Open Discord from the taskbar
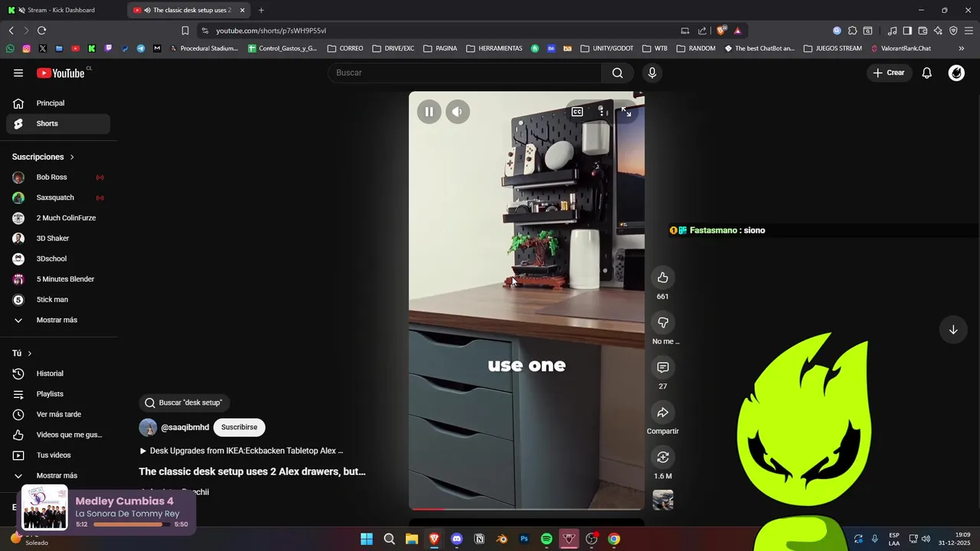This screenshot has width=980, height=551. 457,539
